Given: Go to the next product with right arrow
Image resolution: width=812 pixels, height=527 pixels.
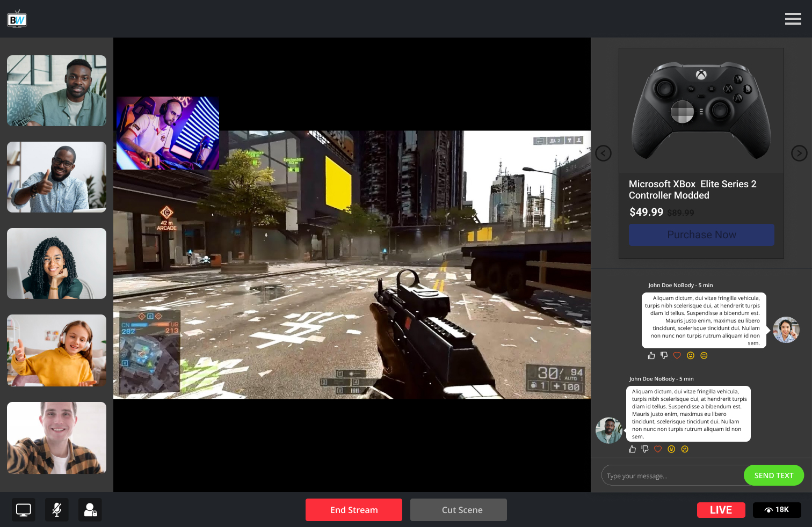Looking at the screenshot, I should (x=799, y=153).
